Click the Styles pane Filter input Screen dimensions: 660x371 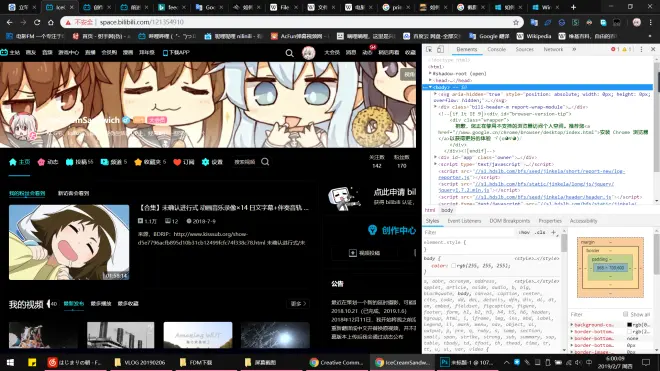(469, 232)
